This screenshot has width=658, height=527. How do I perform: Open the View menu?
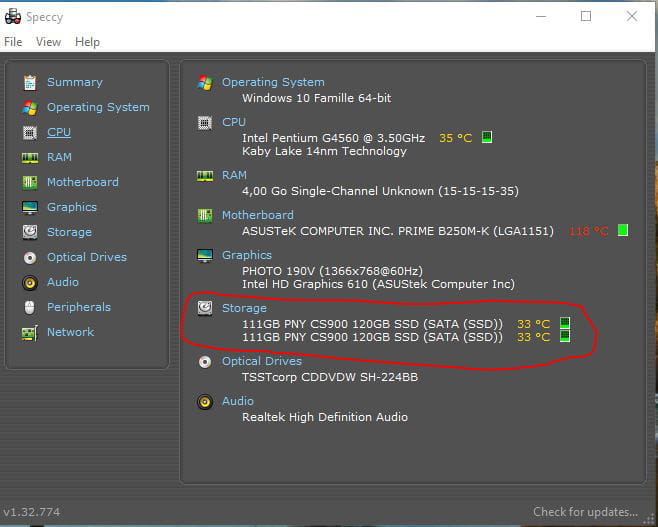(x=48, y=42)
